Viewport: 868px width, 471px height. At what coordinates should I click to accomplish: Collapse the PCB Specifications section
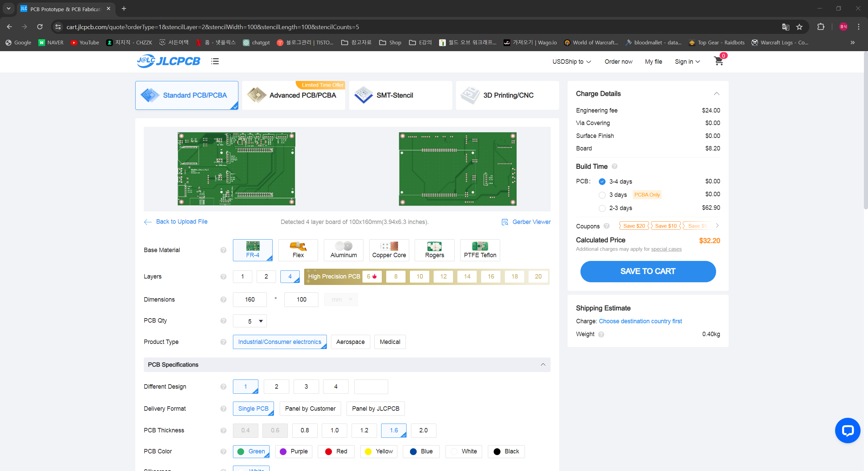pyautogui.click(x=543, y=365)
